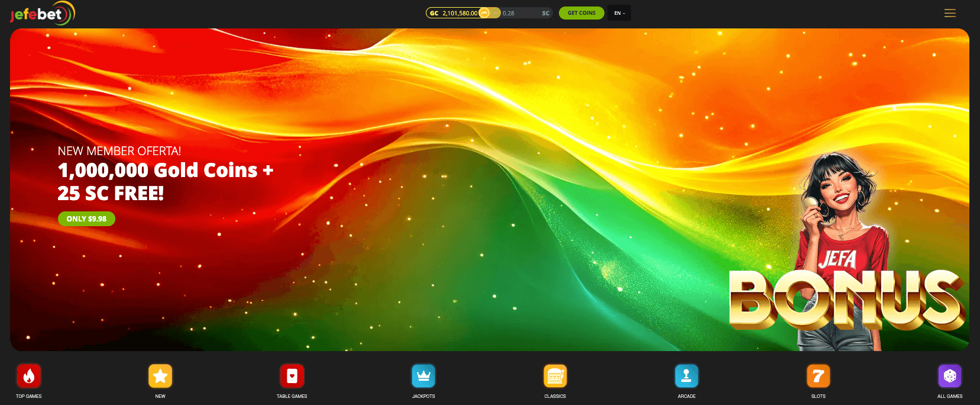
Task: Open the Jackpots crown icon
Action: (423, 375)
